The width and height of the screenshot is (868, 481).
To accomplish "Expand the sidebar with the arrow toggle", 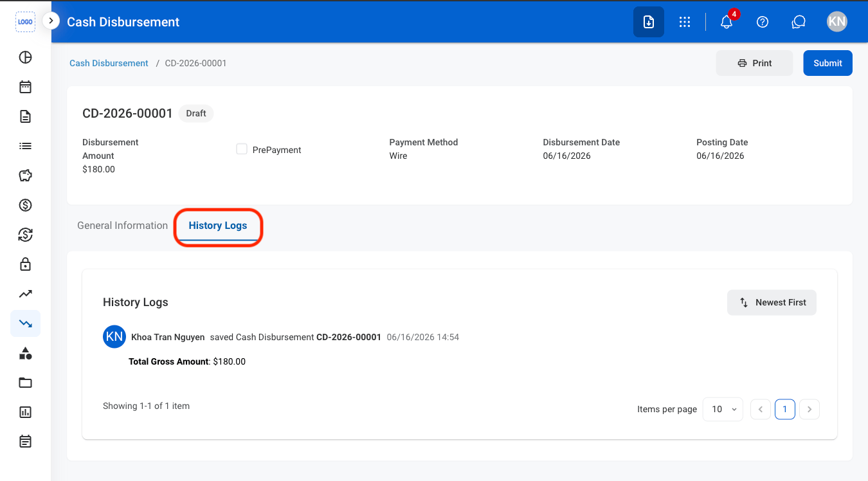I will tap(51, 21).
